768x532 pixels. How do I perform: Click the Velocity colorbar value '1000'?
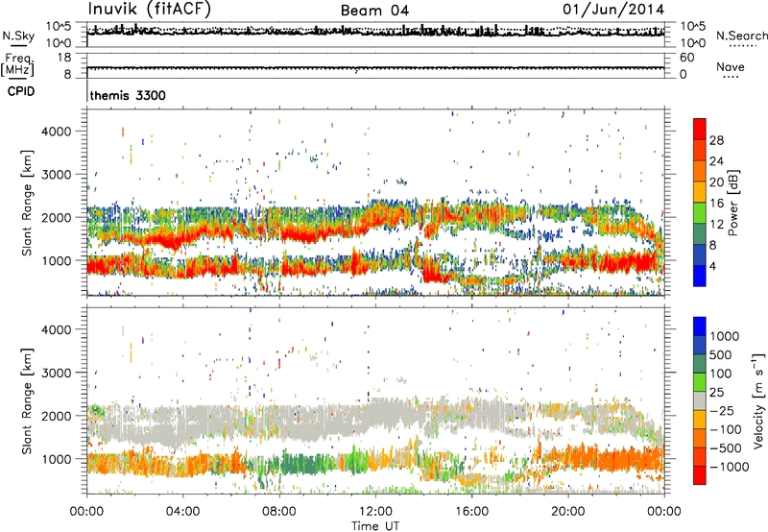725,336
